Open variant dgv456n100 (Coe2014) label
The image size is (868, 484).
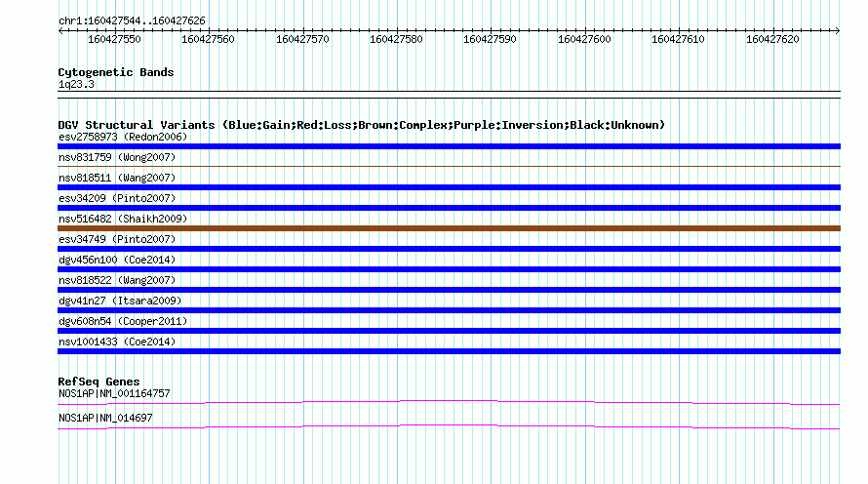pyautogui.click(x=117, y=260)
